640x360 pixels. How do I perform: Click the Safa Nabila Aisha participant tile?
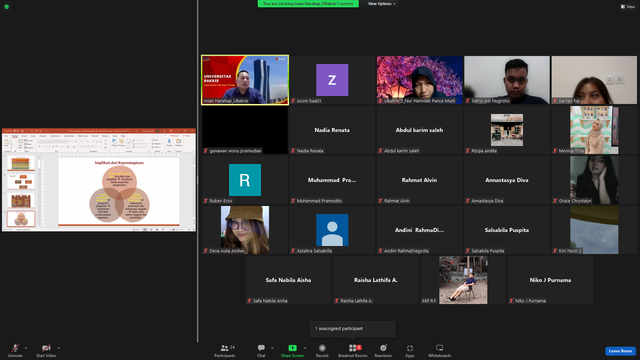pos(289,280)
